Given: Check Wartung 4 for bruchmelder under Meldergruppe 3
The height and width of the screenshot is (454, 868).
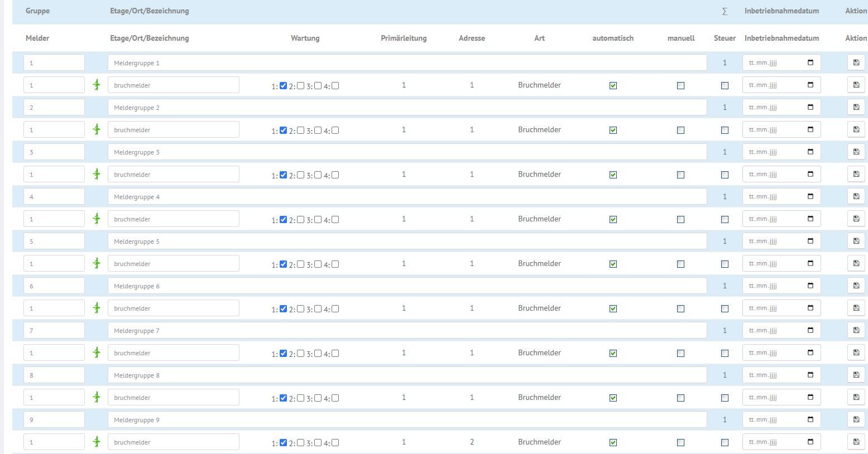Looking at the screenshot, I should 335,175.
